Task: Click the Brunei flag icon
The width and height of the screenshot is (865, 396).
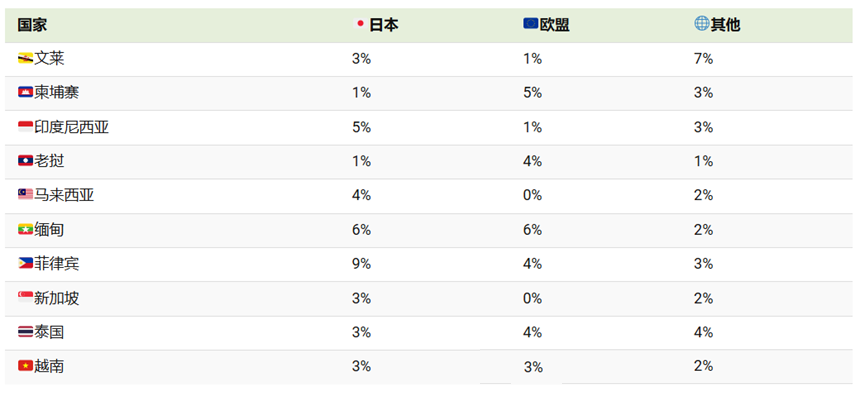Action: click(25, 58)
